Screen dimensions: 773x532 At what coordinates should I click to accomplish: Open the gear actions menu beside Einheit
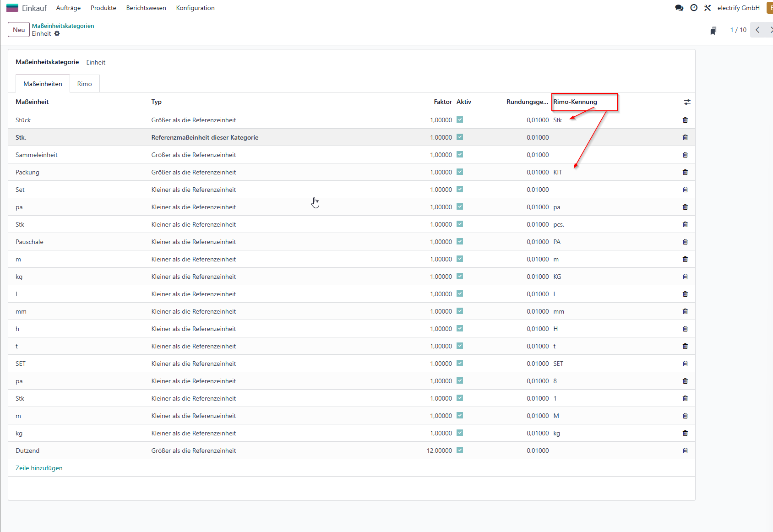[x=57, y=33]
